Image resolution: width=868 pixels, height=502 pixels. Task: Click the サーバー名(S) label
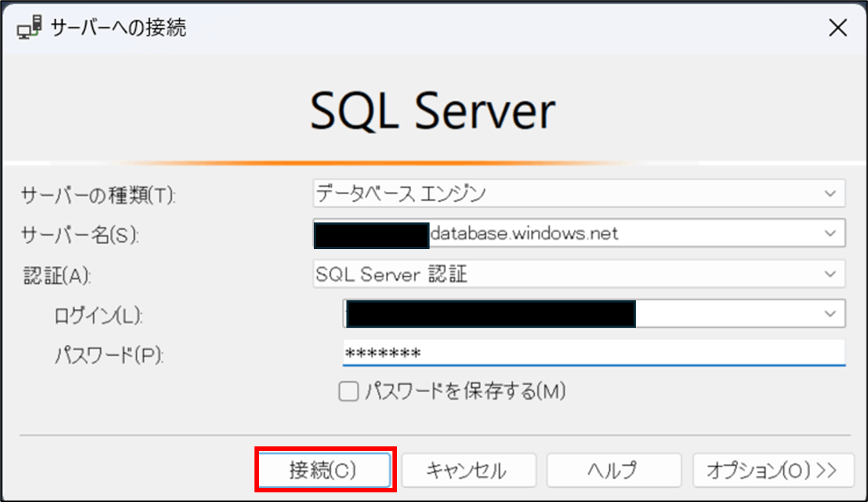[x=79, y=235]
